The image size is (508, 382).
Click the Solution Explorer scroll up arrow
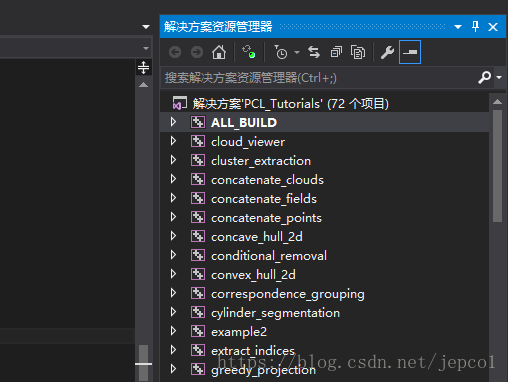click(x=497, y=101)
